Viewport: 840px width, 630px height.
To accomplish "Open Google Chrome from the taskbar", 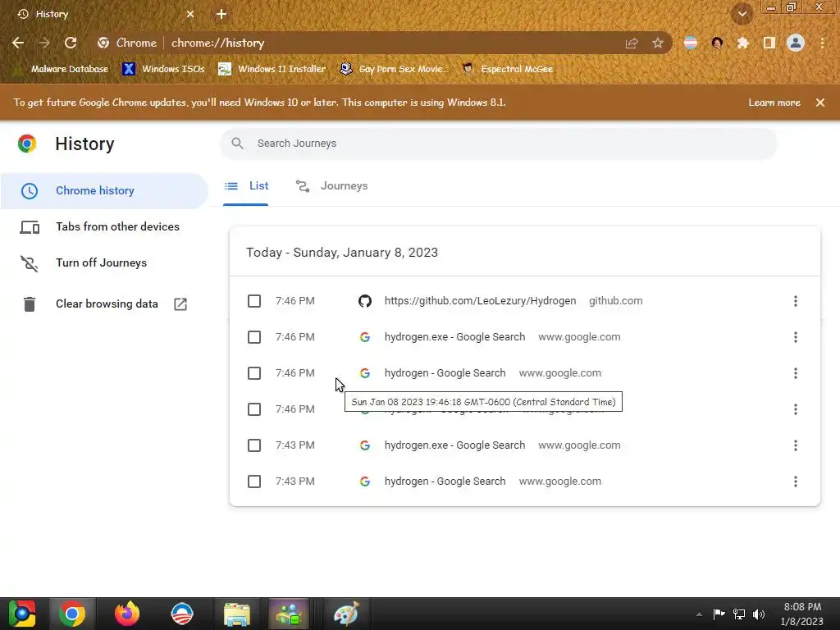I will 72,614.
